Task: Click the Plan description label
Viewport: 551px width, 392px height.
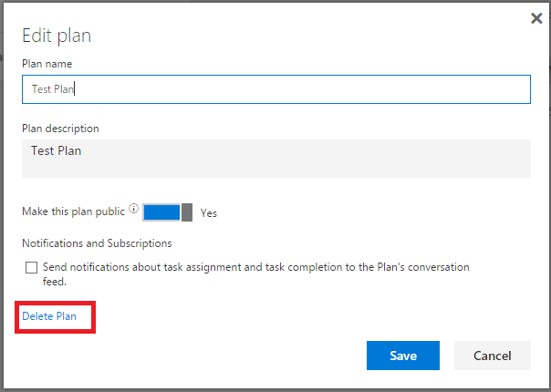Action: click(60, 129)
